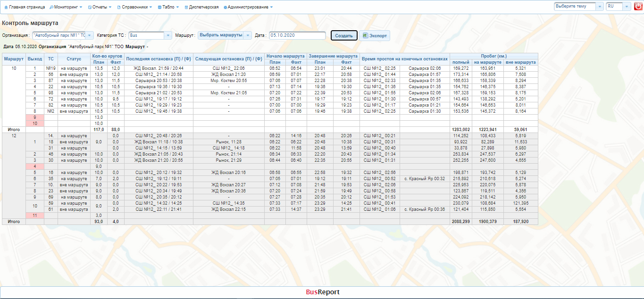Open the Отчеты menu
The image size is (644, 299).
(100, 7)
